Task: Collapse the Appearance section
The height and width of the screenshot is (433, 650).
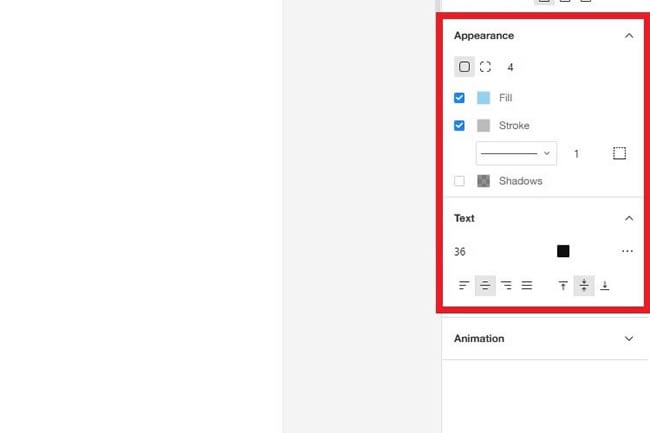Action: [629, 36]
